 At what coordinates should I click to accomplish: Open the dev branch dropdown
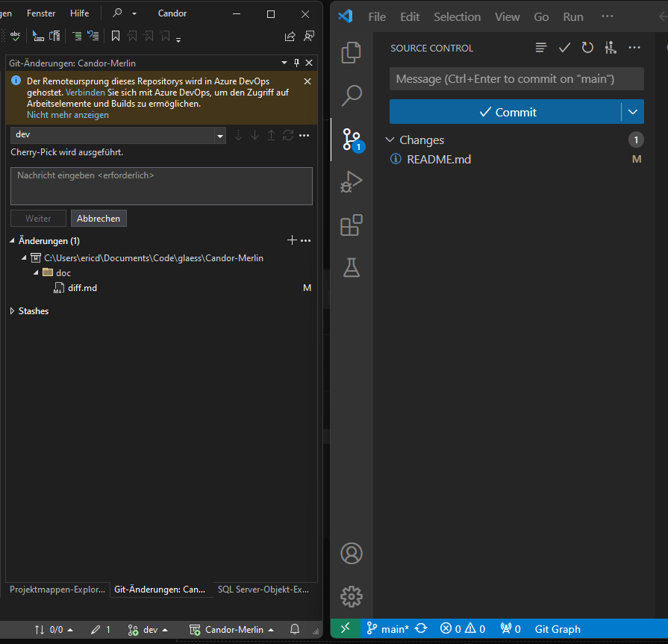pos(220,136)
